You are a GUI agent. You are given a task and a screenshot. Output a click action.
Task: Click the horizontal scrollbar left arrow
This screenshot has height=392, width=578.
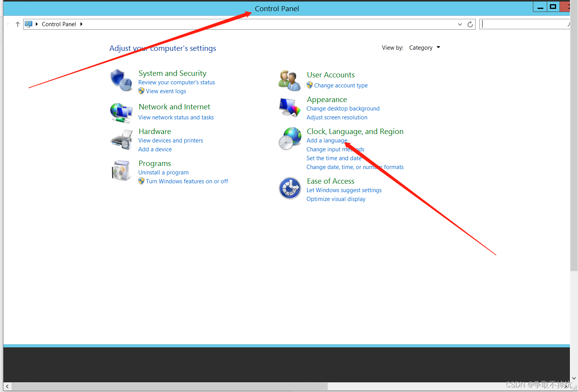click(x=7, y=386)
